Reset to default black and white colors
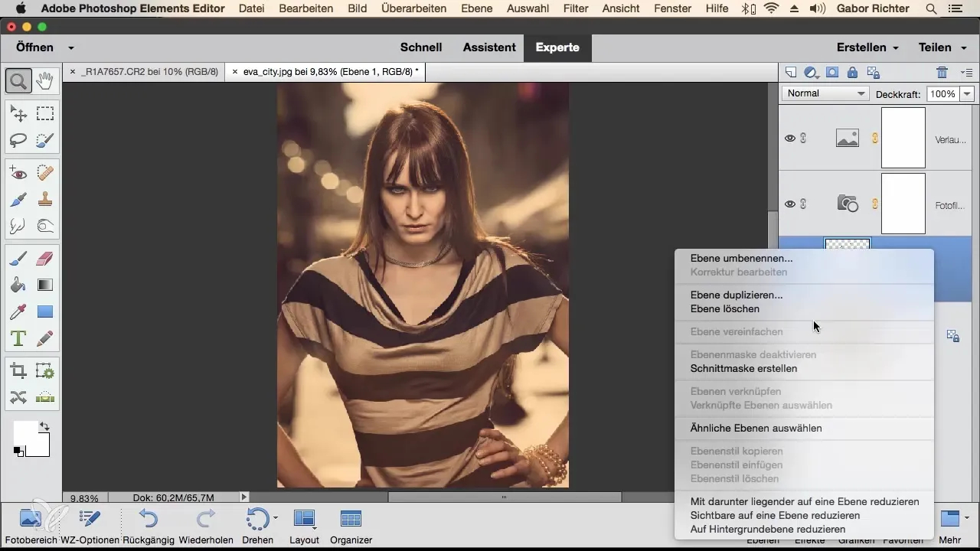980x551 pixels. click(18, 452)
